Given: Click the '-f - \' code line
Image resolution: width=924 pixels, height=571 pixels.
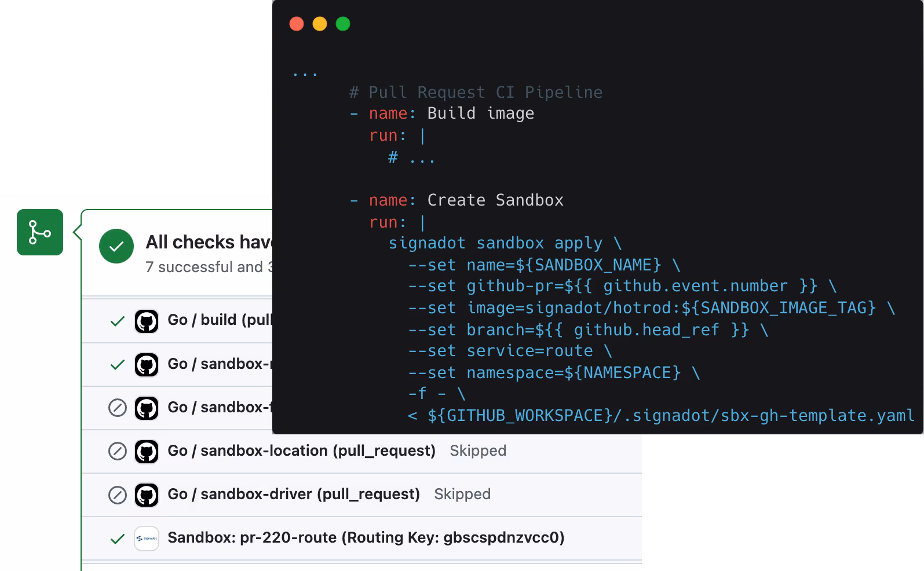Looking at the screenshot, I should pyautogui.click(x=437, y=394).
